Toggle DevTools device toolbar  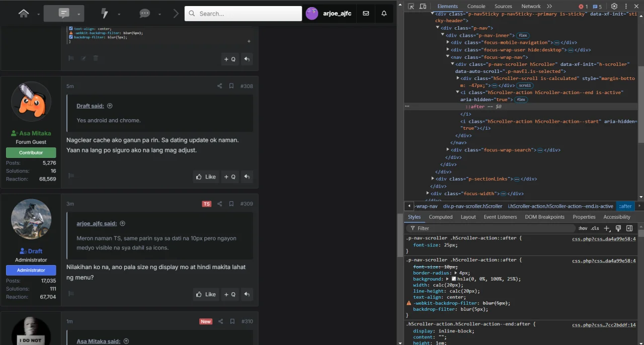(423, 6)
